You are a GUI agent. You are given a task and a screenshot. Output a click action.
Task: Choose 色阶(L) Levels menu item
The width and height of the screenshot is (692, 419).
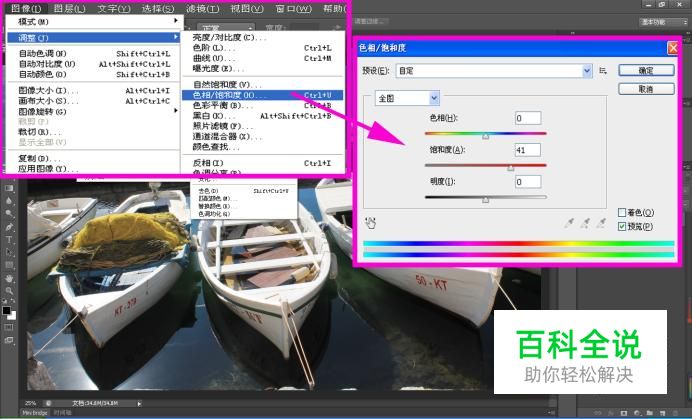point(263,48)
